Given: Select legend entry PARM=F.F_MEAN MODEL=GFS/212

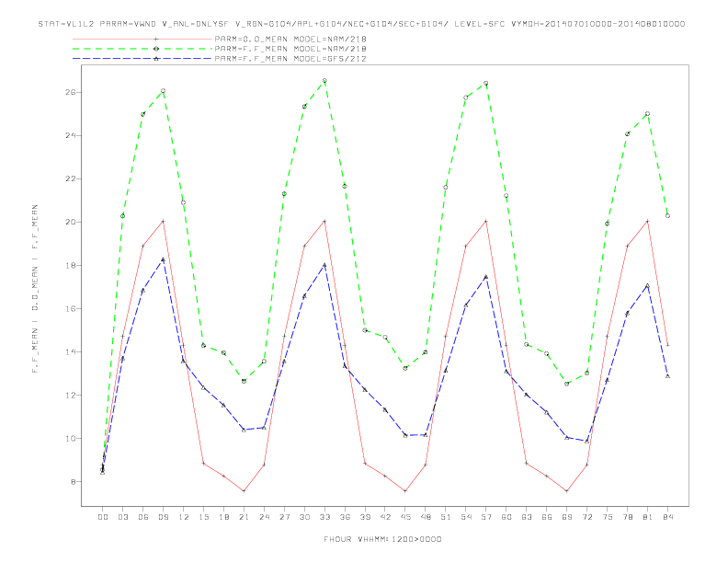Looking at the screenshot, I should [x=290, y=59].
